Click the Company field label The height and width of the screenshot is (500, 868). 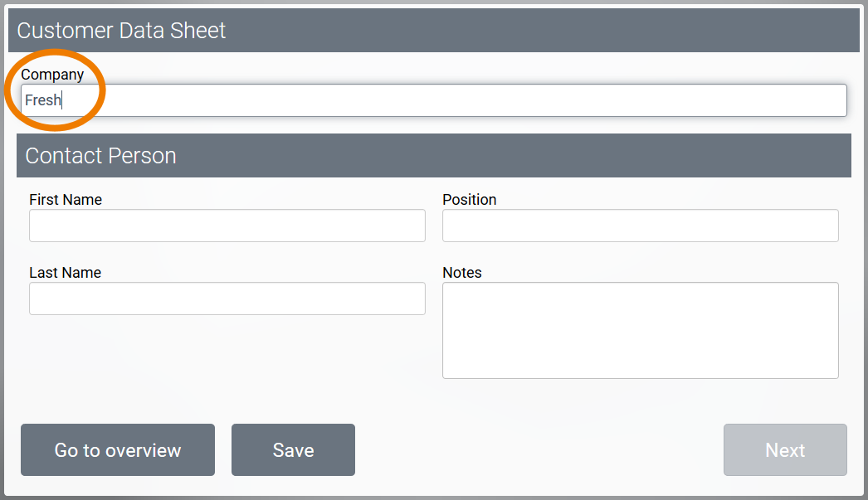click(x=52, y=75)
